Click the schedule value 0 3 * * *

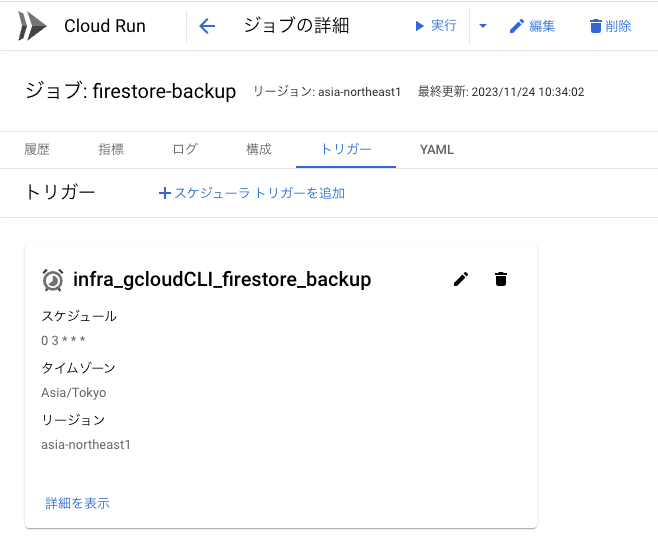63,340
